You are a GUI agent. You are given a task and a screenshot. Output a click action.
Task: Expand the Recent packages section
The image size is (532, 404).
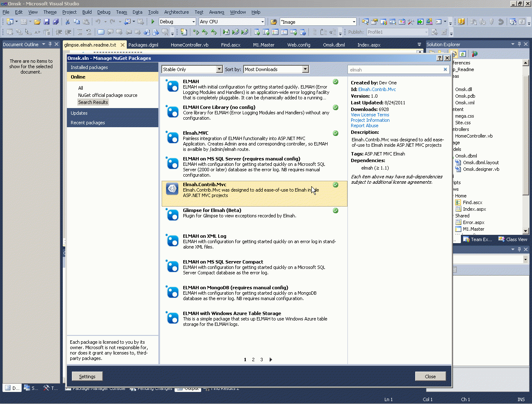(x=112, y=123)
